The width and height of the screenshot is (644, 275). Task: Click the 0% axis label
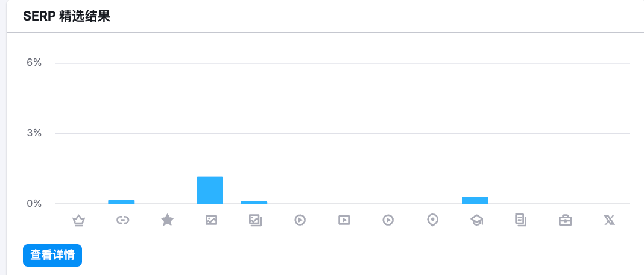click(x=34, y=204)
